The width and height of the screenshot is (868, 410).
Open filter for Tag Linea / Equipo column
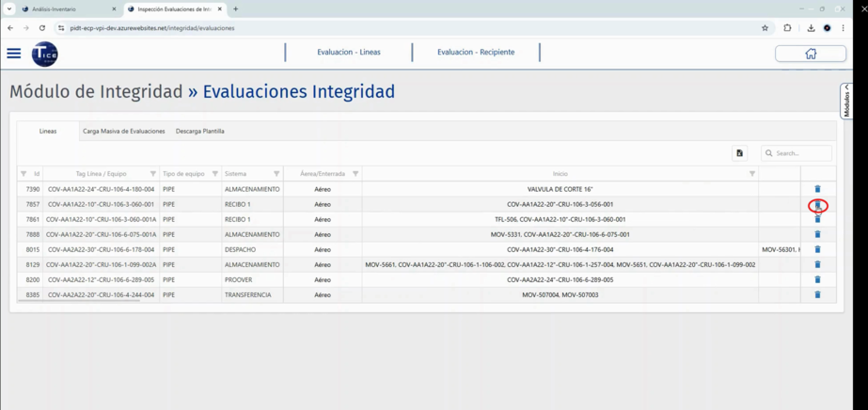tap(153, 174)
